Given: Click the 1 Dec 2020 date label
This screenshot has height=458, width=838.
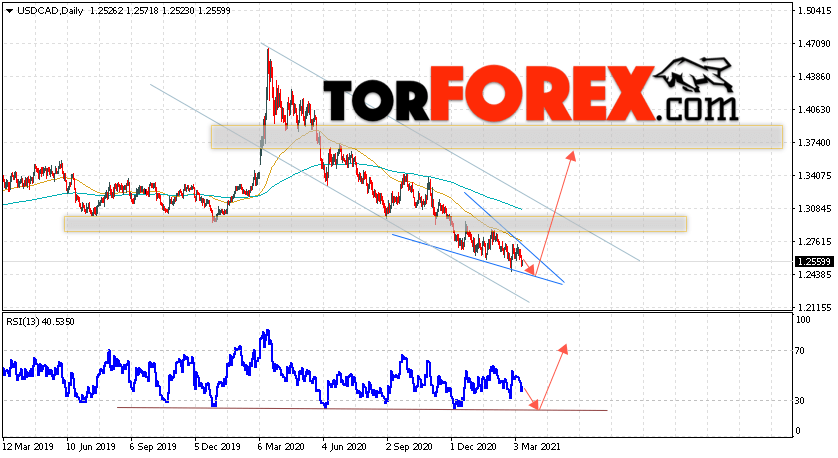Looking at the screenshot, I should (473, 447).
